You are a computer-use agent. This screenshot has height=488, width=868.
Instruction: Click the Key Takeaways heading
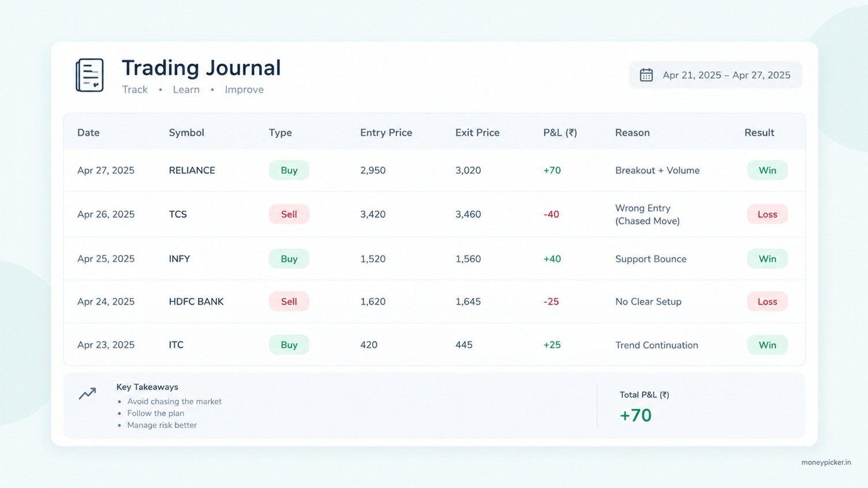(x=147, y=387)
